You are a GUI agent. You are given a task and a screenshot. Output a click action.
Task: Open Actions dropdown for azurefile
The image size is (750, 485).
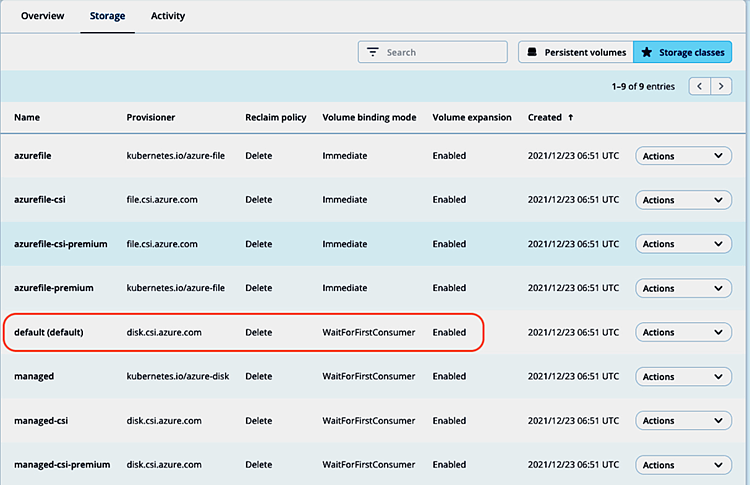pyautogui.click(x=683, y=156)
